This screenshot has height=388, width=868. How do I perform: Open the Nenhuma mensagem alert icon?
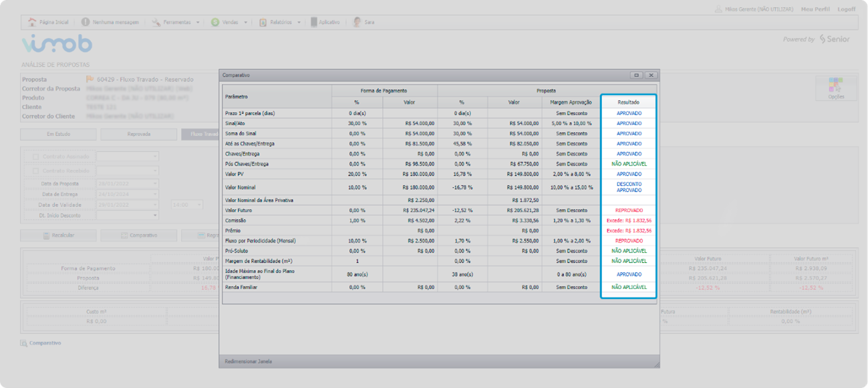pyautogui.click(x=86, y=22)
